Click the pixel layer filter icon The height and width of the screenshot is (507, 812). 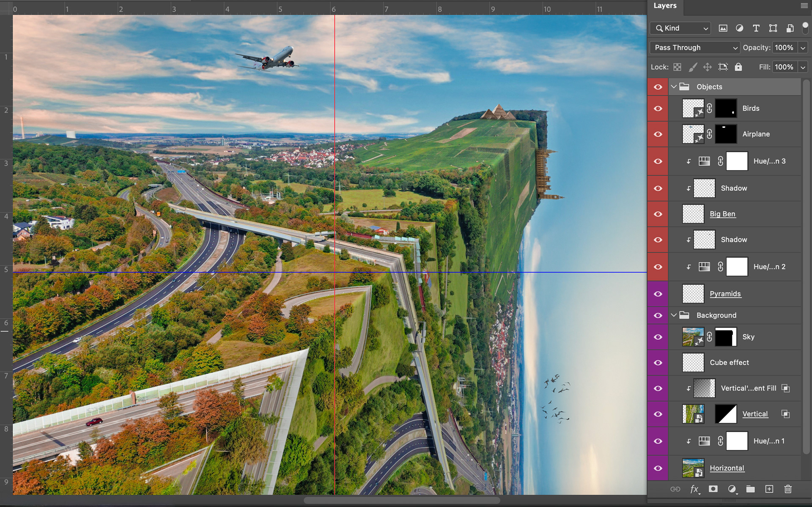coord(723,28)
